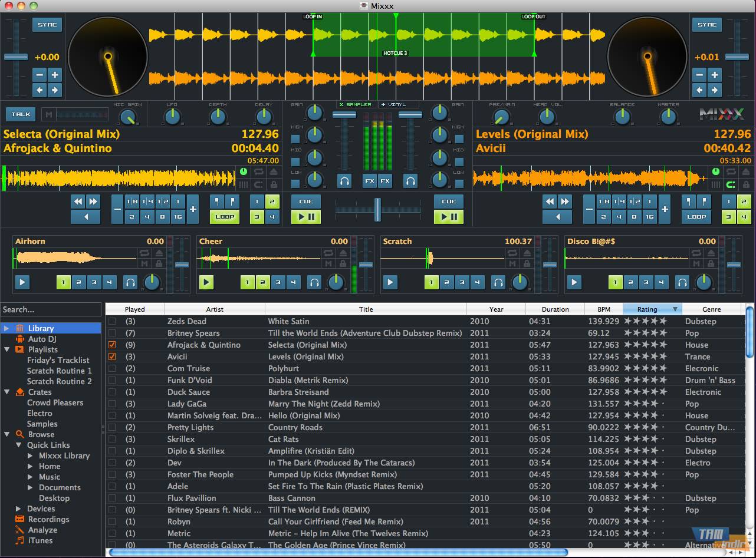Click the right deck SYNC button
Viewport: 756px width, 558px height.
[706, 25]
